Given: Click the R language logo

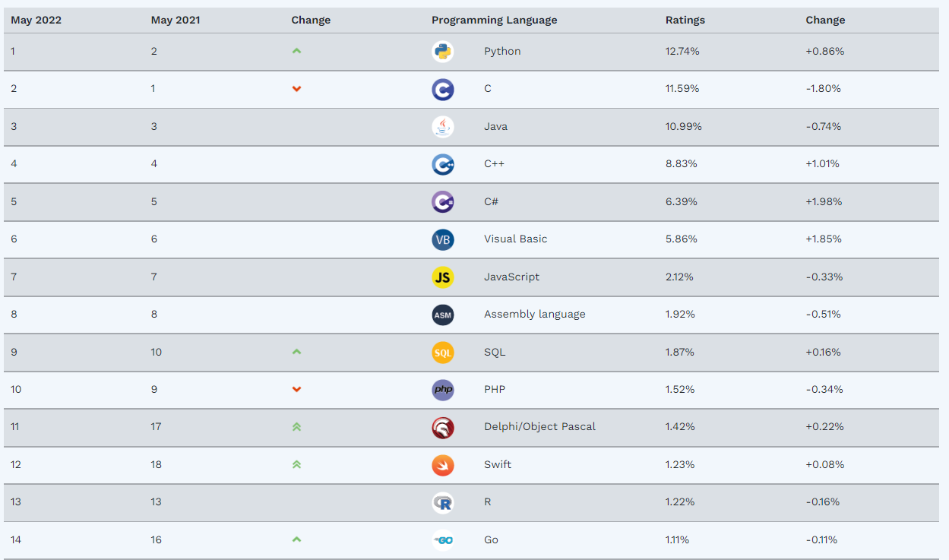Looking at the screenshot, I should (x=442, y=502).
